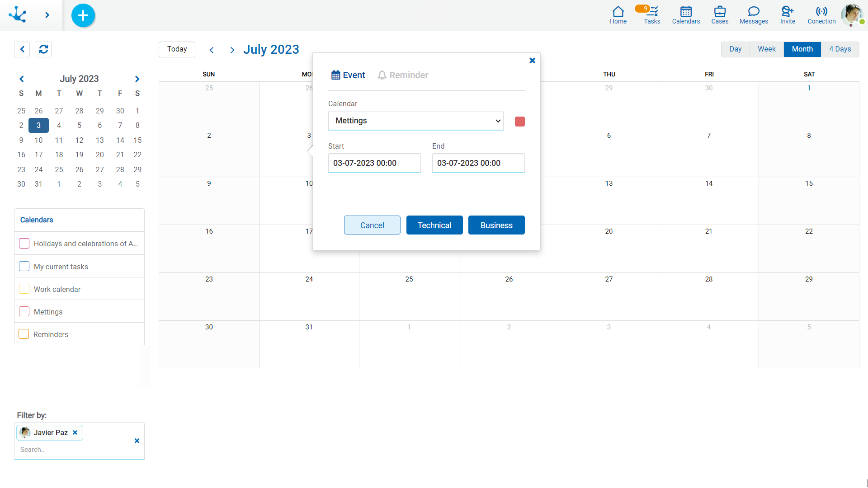
Task: Switch to Week view
Action: pos(766,49)
